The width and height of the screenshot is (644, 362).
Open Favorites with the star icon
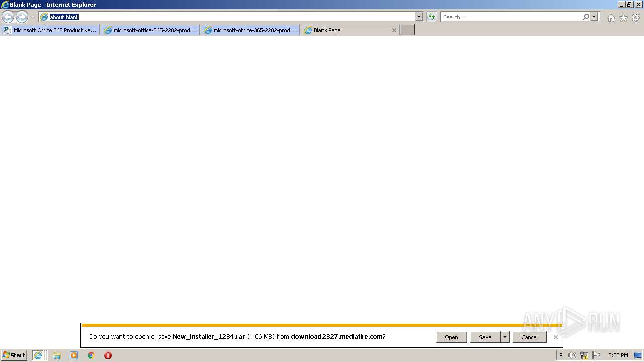tap(623, 18)
